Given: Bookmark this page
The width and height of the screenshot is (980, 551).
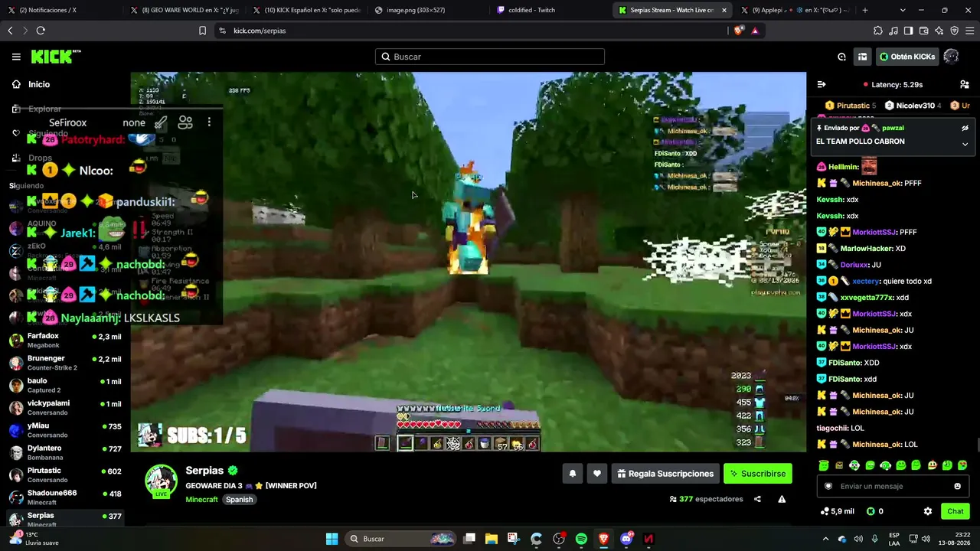Looking at the screenshot, I should coord(202,31).
